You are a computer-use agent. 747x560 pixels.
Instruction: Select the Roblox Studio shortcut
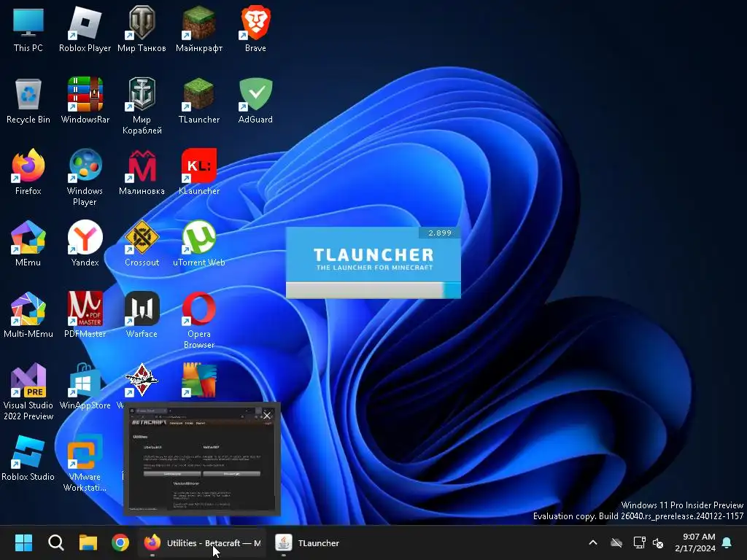(x=28, y=458)
